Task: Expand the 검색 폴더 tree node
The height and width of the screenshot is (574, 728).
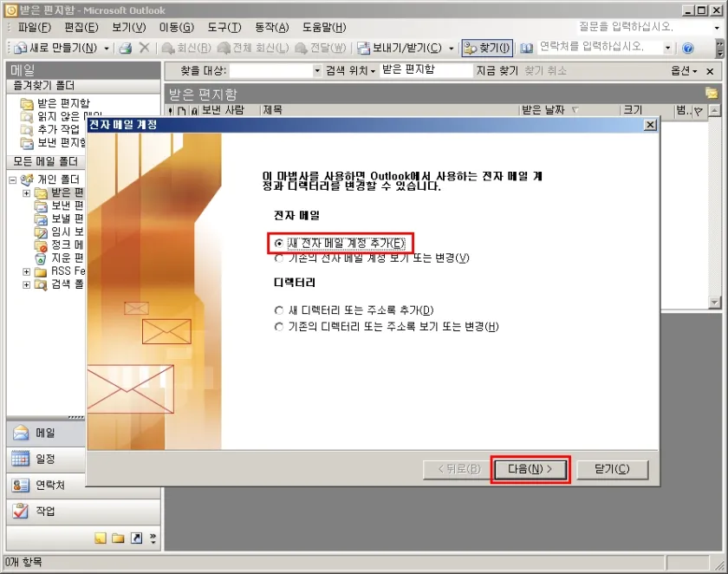Action: (x=27, y=284)
